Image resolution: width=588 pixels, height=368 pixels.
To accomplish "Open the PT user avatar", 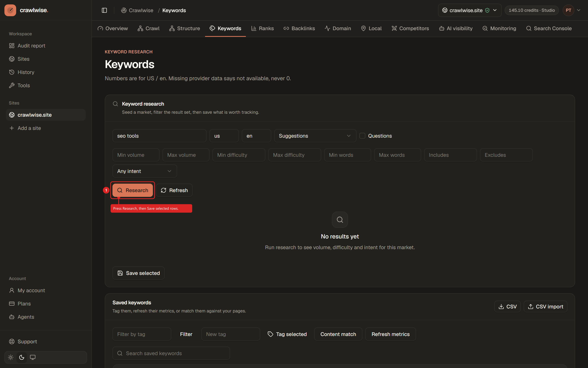I will point(568,10).
